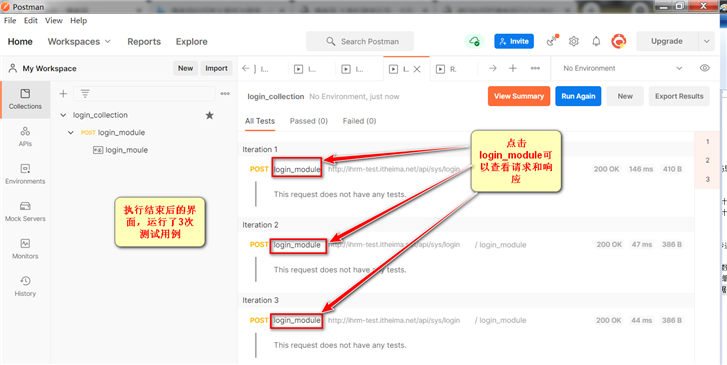Go to Home in navigation
Viewport: 727px width, 365px height.
[x=20, y=41]
